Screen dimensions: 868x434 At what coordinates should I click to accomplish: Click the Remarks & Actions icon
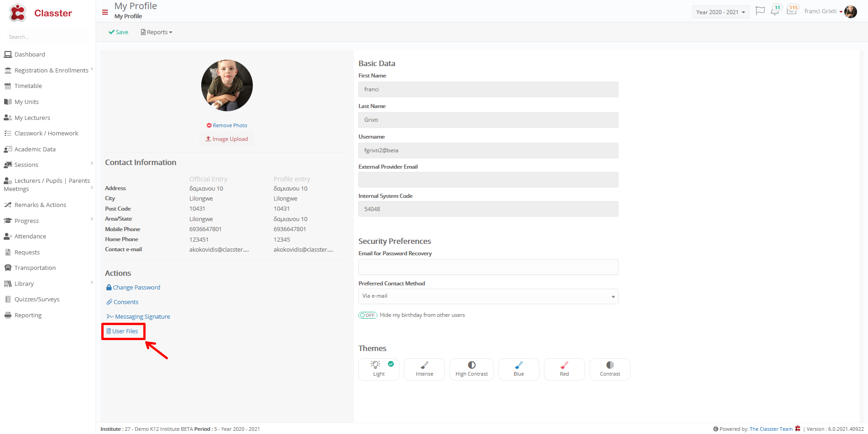point(8,205)
